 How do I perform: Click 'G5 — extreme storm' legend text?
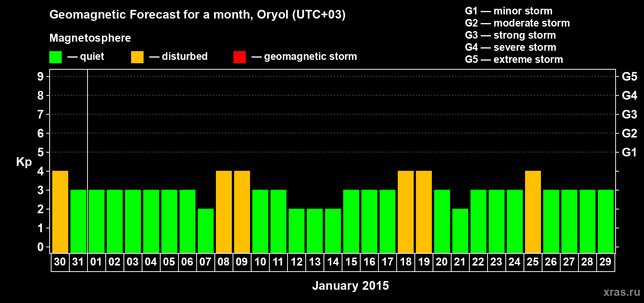point(514,59)
